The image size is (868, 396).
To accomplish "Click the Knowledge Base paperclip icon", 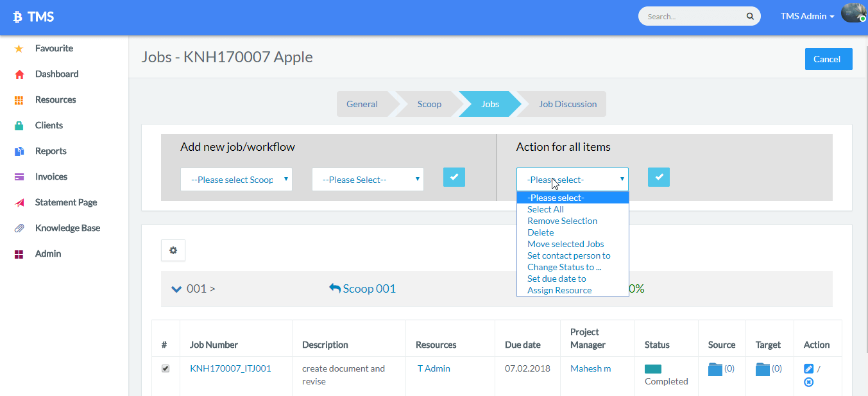I will (19, 228).
